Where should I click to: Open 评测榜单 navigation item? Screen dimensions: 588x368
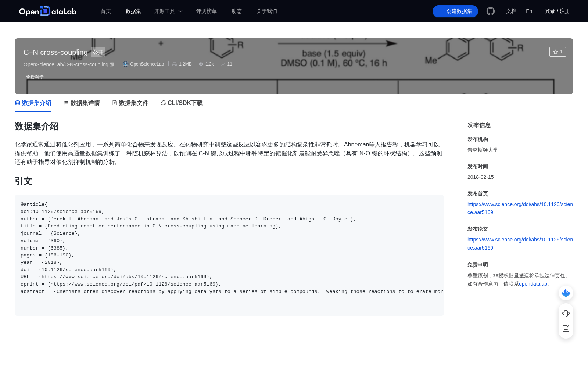point(207,11)
